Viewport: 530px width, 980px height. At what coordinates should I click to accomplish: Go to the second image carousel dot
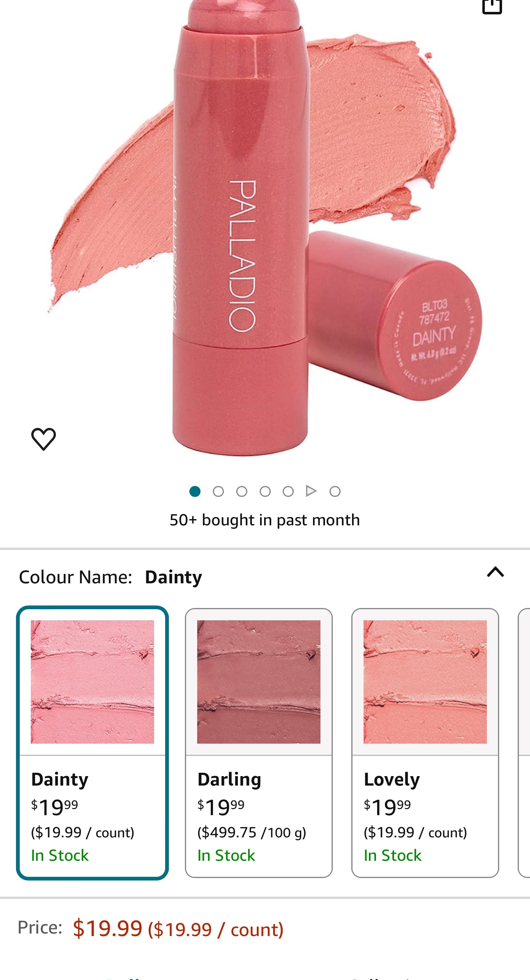(x=218, y=491)
